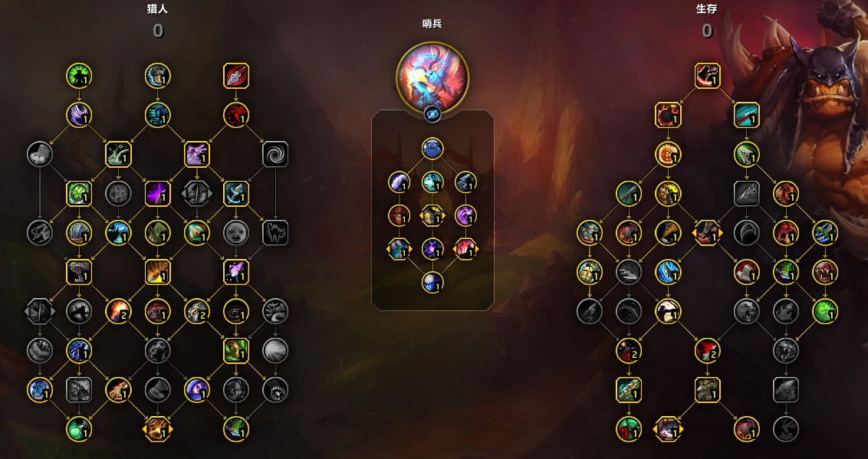Viewport: 868px width, 459px height.
Task: Select the green skull talent in 生存 tree
Action: (x=825, y=311)
